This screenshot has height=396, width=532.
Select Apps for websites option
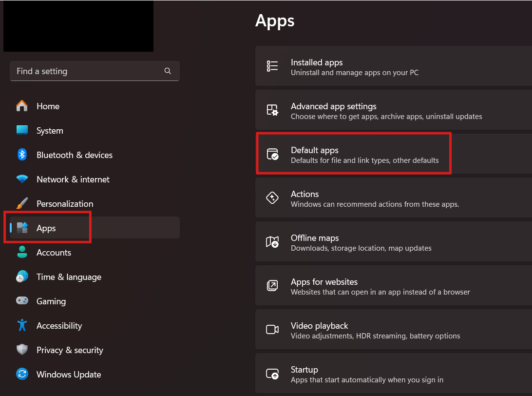click(x=380, y=286)
